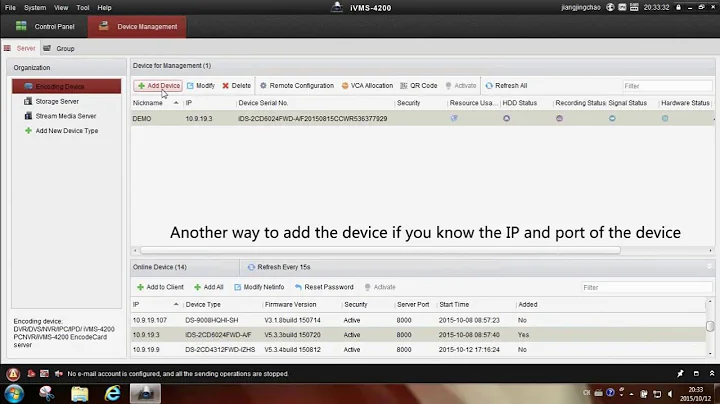Viewport: 720px width, 404px height.
Task: Open the System menu
Action: pyautogui.click(x=35, y=8)
